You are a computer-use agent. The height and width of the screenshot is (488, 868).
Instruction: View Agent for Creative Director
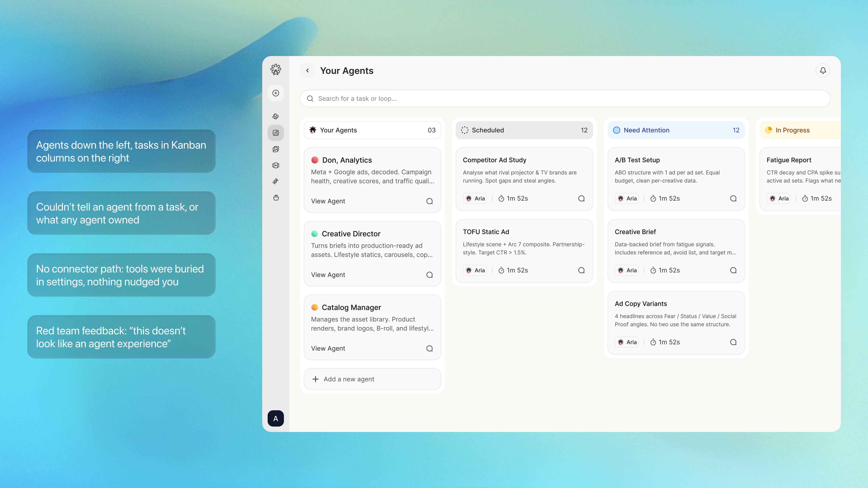click(x=328, y=275)
